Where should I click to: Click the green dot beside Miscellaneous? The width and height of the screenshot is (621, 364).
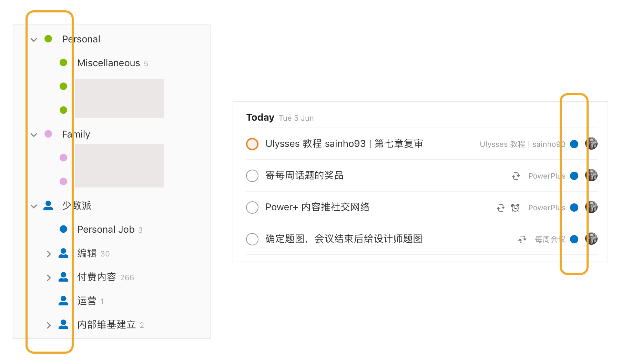pos(63,63)
